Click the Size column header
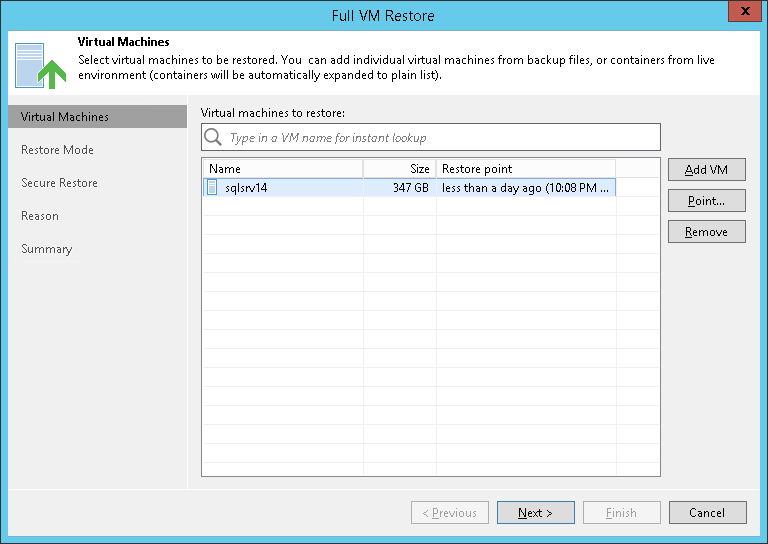This screenshot has width=768, height=544. click(x=399, y=169)
